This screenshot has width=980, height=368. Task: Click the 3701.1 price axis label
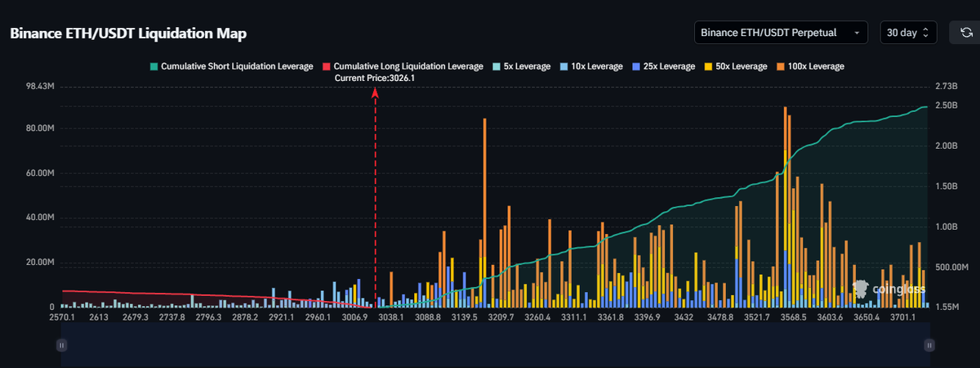[904, 316]
